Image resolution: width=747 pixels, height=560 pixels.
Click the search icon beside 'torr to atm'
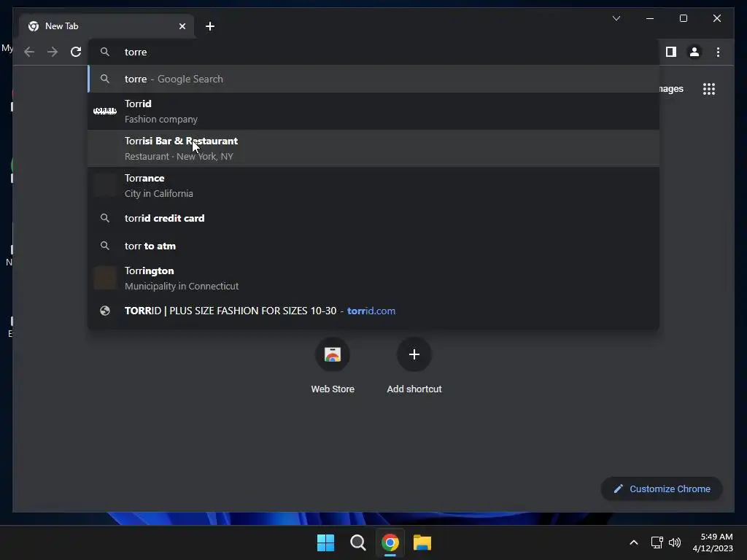point(105,246)
